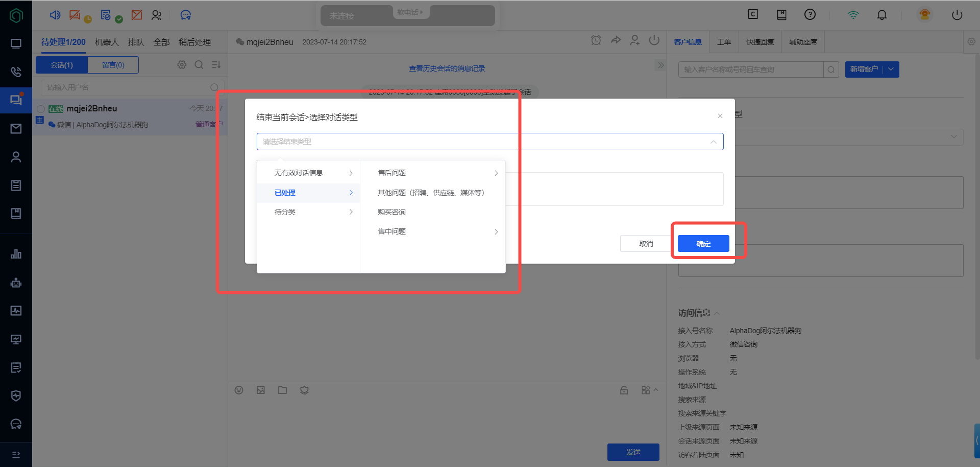
Task: Open the statistics bar chart sidebar icon
Action: [x=16, y=254]
